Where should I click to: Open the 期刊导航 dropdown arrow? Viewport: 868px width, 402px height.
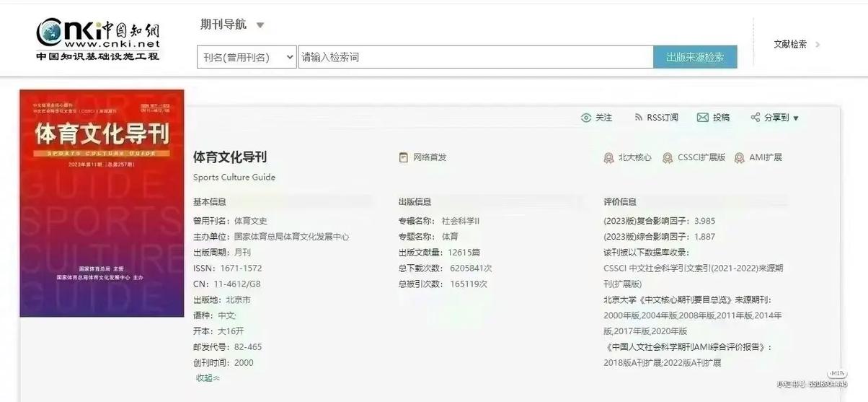260,25
